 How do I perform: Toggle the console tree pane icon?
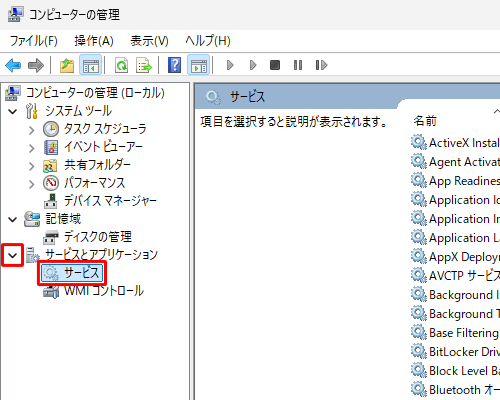[91, 65]
